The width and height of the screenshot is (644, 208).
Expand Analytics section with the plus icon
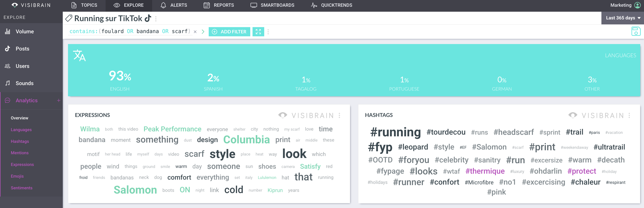click(59, 100)
